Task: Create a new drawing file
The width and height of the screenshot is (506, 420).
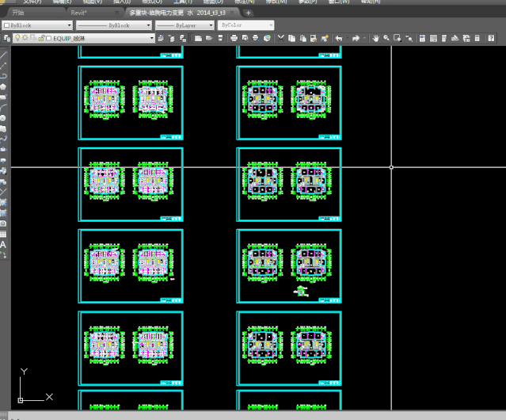Action: click(198, 38)
